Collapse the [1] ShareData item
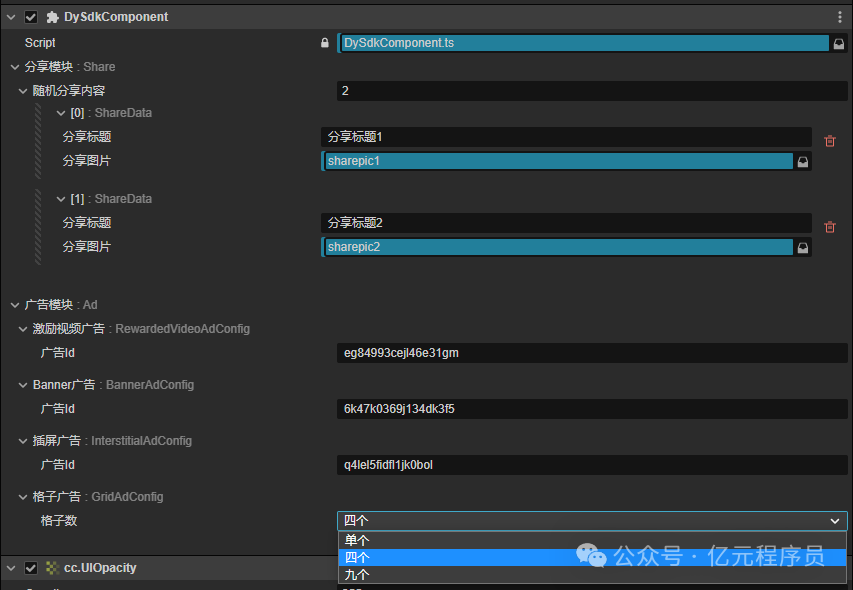853x590 pixels. (x=61, y=199)
